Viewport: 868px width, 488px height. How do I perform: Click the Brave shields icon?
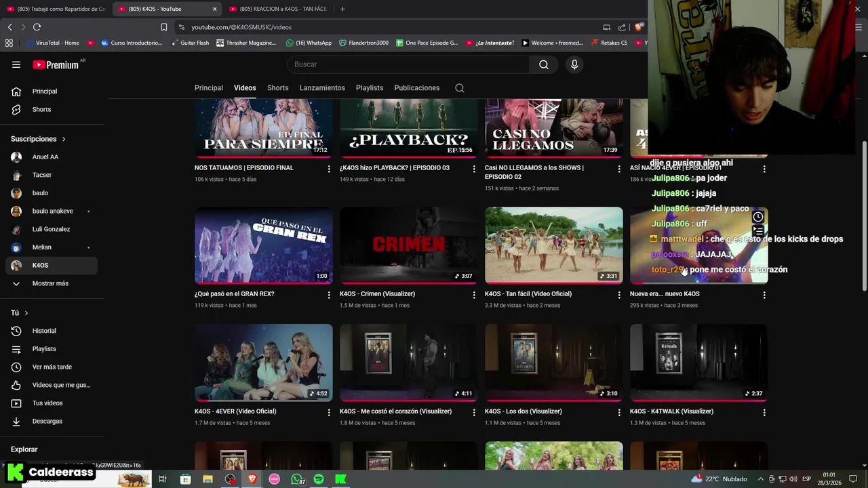coord(639,27)
